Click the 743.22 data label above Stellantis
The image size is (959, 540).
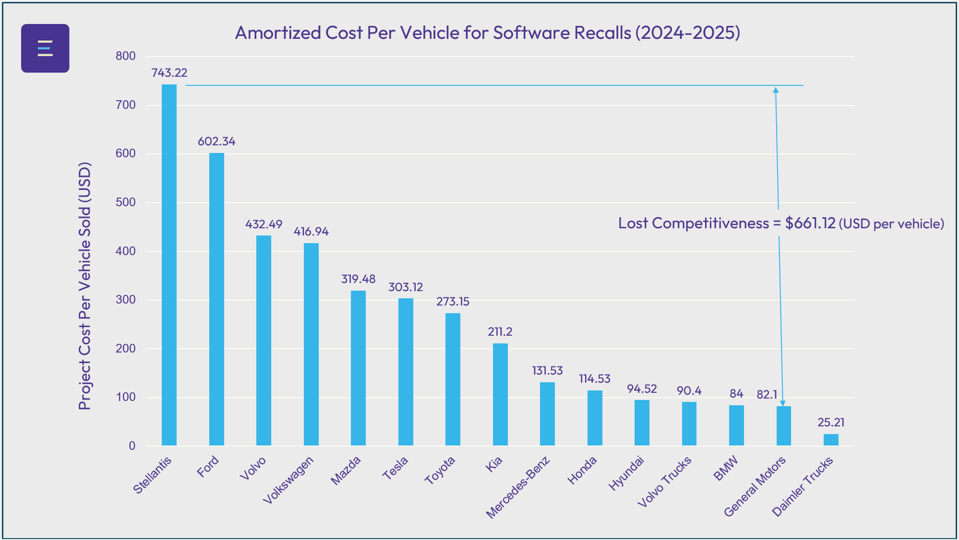coord(169,73)
